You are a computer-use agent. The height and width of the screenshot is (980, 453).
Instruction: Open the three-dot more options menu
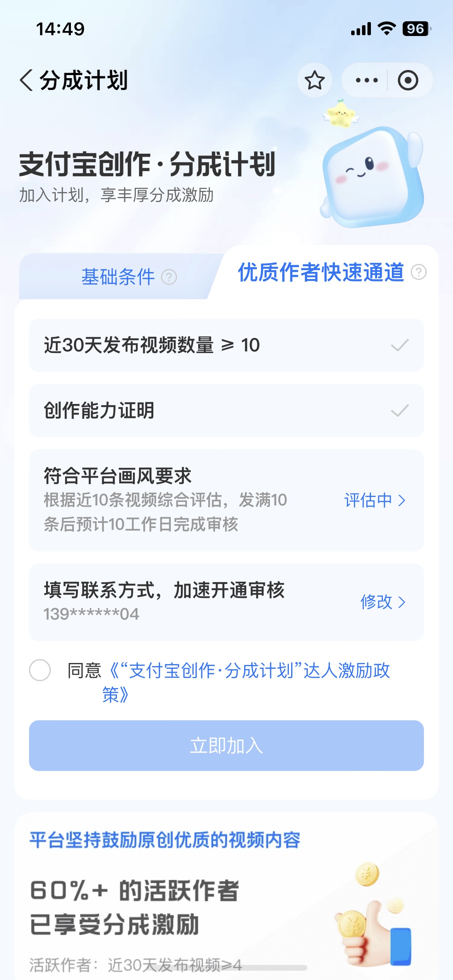click(x=366, y=81)
